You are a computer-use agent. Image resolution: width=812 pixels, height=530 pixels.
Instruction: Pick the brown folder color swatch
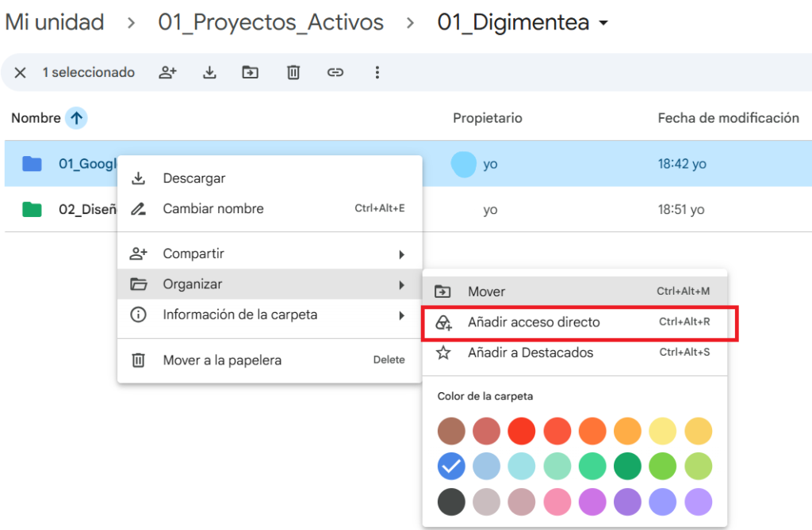tap(451, 431)
